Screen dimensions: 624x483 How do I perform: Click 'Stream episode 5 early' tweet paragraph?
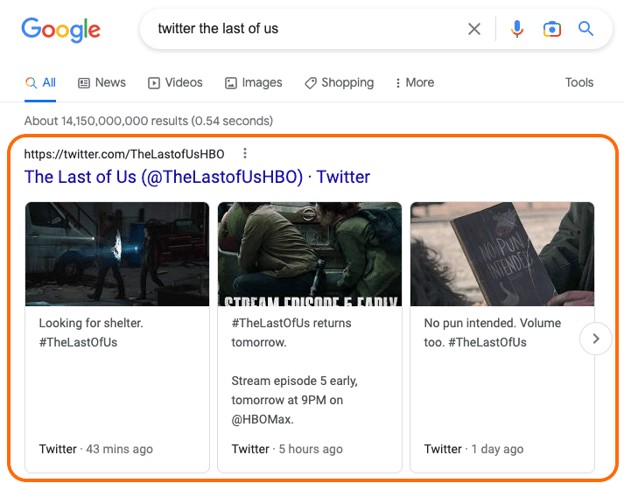[294, 400]
